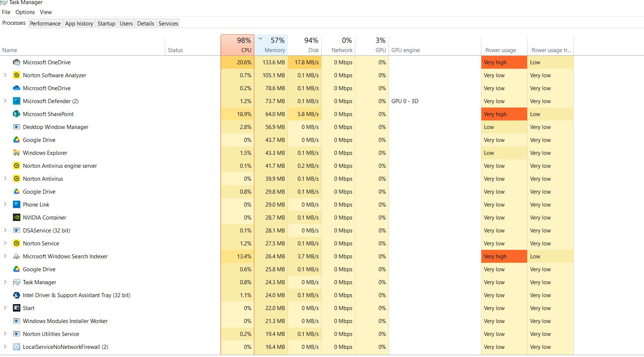
Task: Switch to the Services tab
Action: pyautogui.click(x=168, y=24)
